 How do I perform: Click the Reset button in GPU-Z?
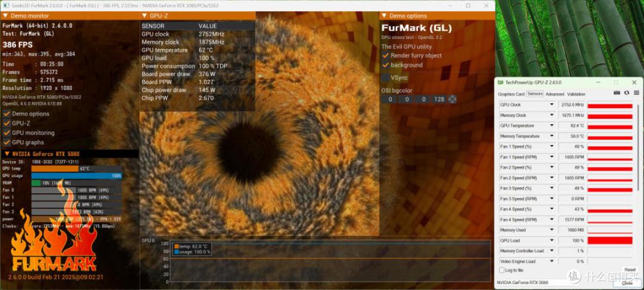[630, 270]
